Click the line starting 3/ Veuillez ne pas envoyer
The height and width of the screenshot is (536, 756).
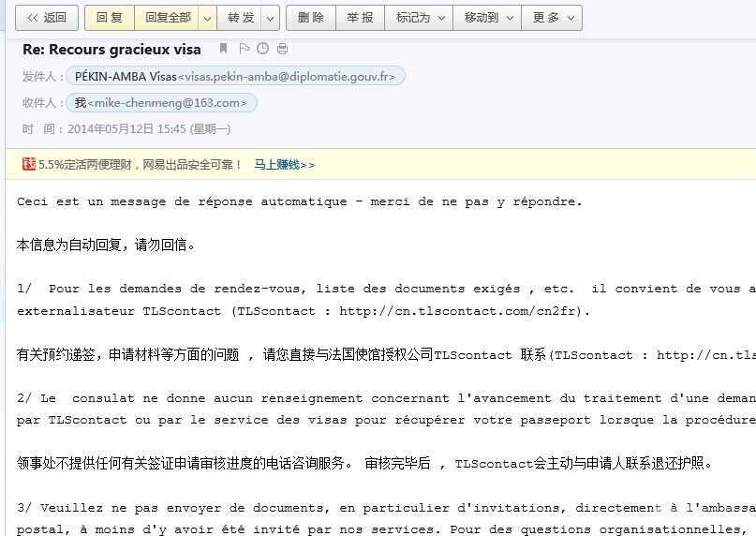[386, 508]
